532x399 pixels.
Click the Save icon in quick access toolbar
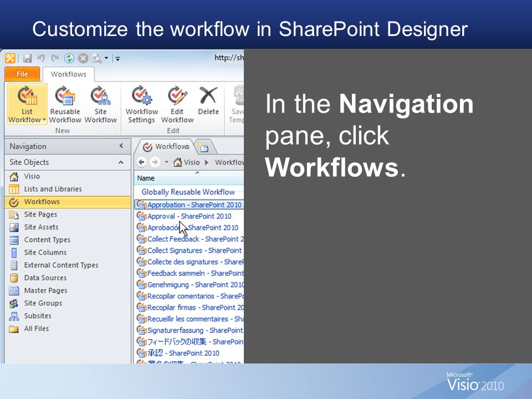click(28, 58)
